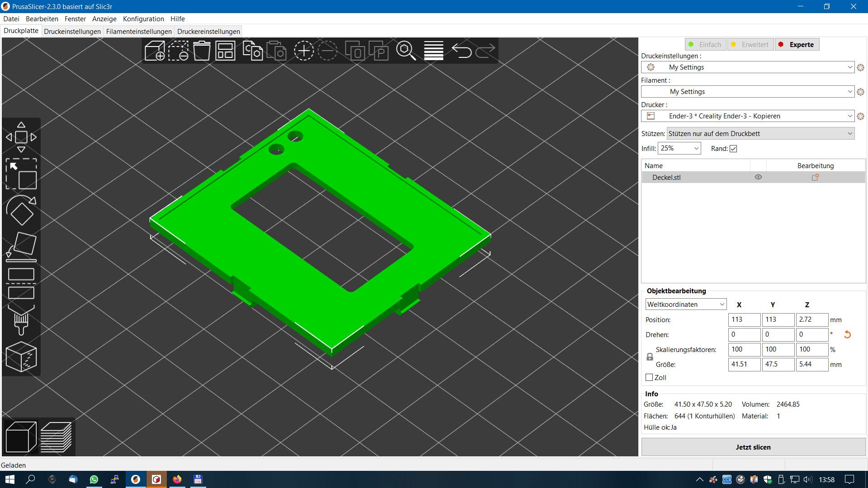This screenshot has width=868, height=488.
Task: Switch to Druckeinstellungen tab
Action: [72, 32]
